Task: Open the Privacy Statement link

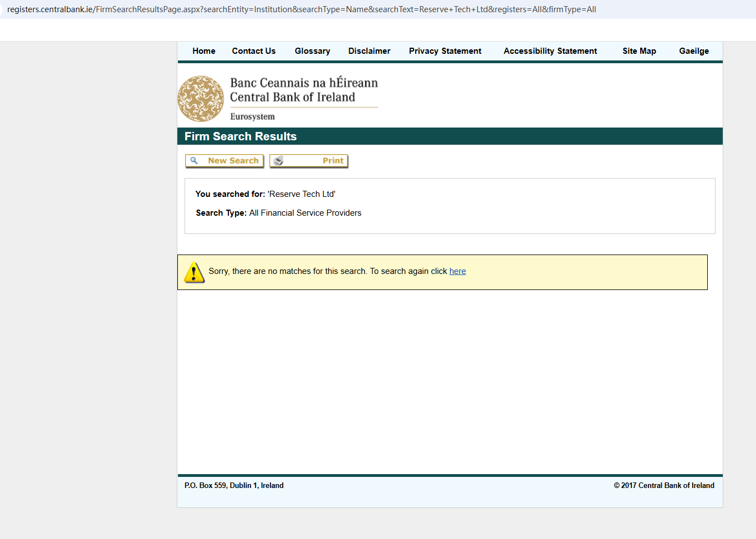Action: click(x=445, y=51)
